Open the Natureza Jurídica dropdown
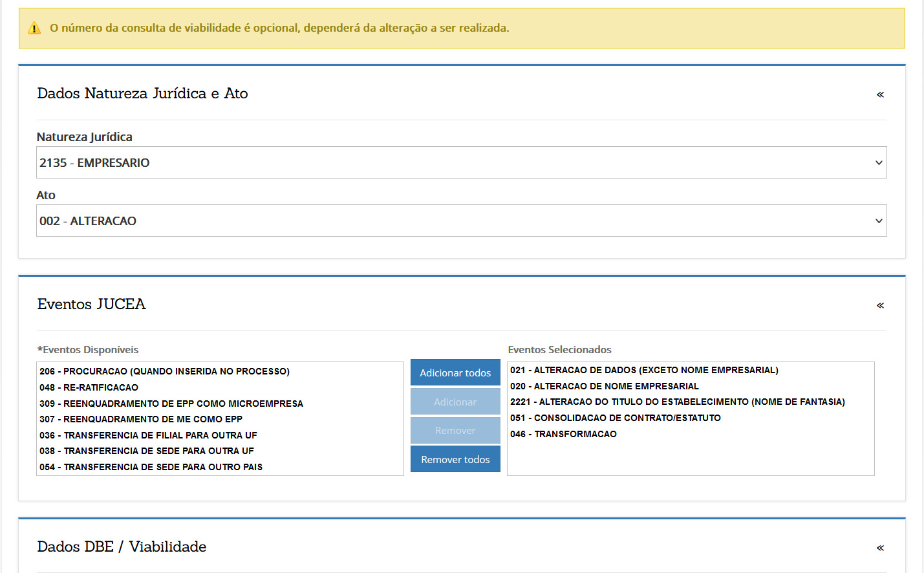Image resolution: width=924 pixels, height=573 pixels. [461, 162]
